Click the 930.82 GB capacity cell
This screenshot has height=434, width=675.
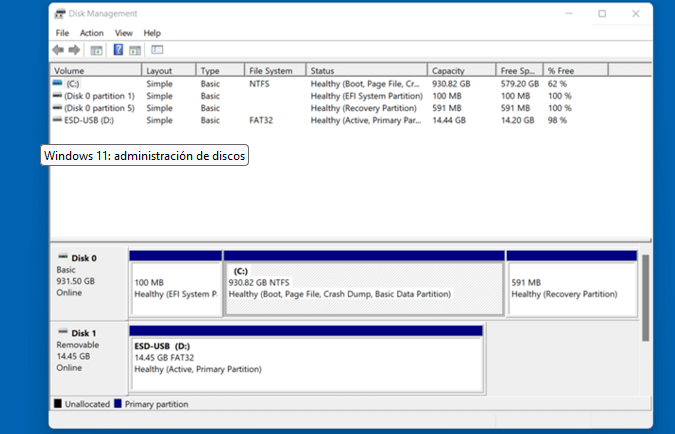click(451, 84)
